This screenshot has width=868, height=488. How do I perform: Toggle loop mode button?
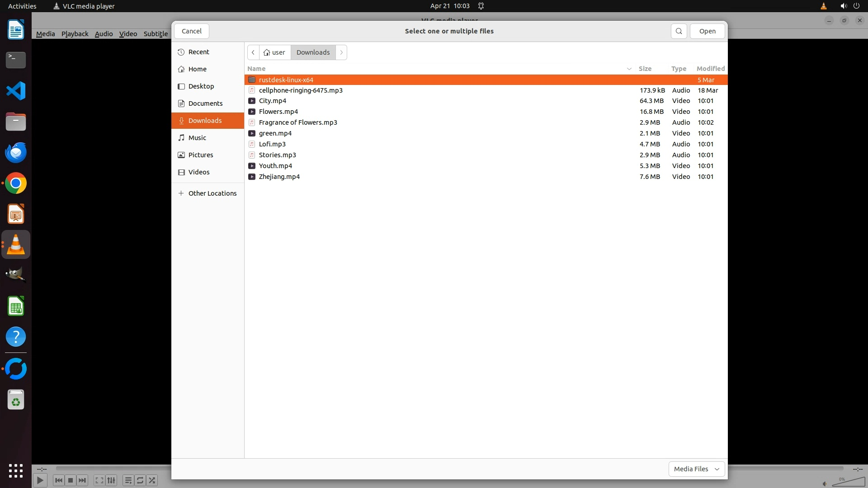coord(140,480)
